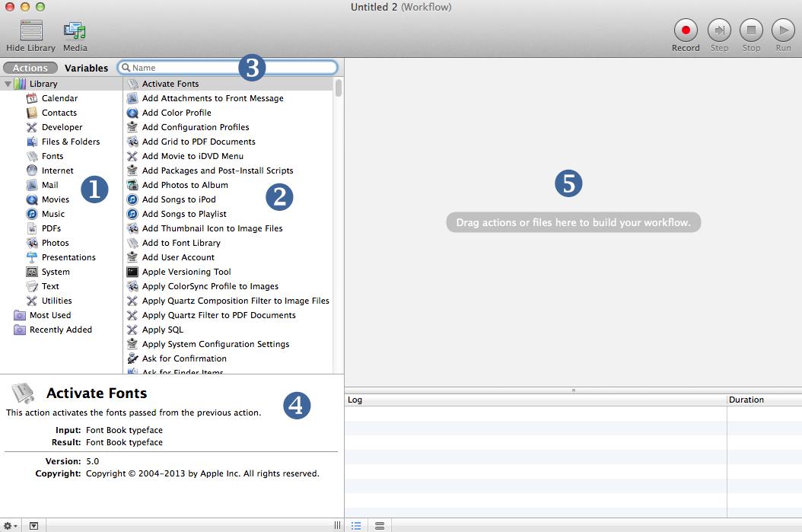
Task: Select Apply Quartz Composition Filter to Image Files
Action: [228, 301]
